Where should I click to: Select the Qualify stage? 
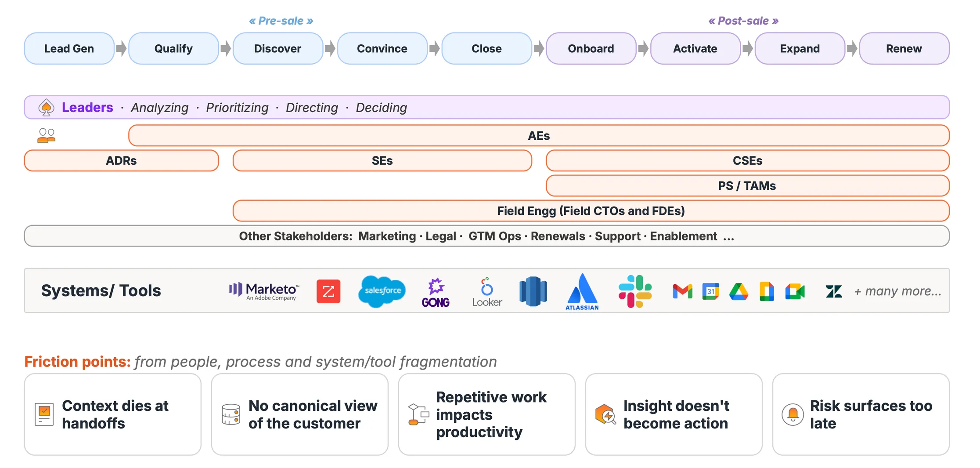click(174, 48)
